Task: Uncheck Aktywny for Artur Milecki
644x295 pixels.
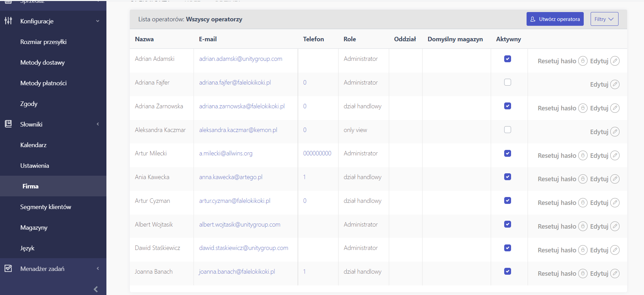Action: [508, 153]
